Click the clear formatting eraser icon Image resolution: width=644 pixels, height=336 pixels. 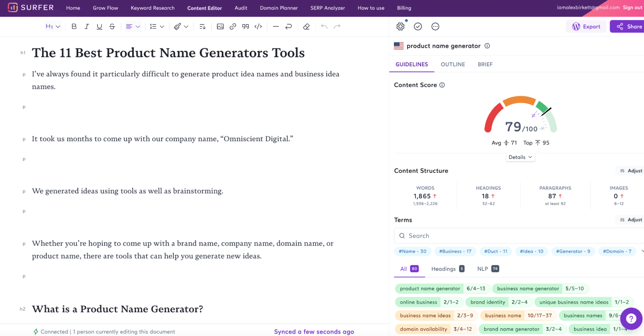coord(306,26)
